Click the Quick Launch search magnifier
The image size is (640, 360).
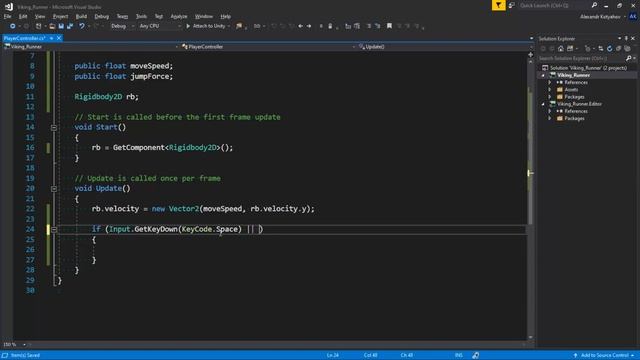[x=594, y=5]
